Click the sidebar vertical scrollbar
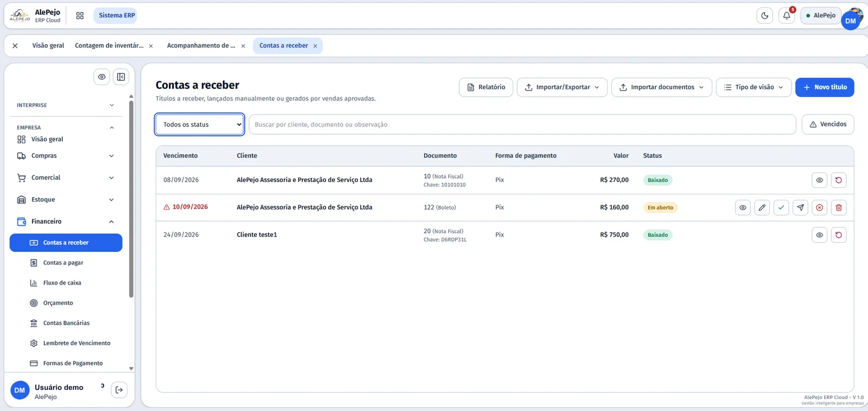Screen dimensions: 868x411 click(131, 199)
